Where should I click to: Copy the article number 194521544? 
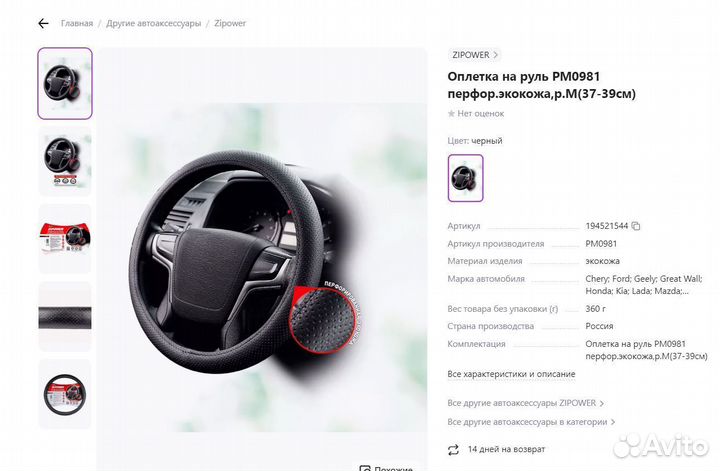click(636, 226)
